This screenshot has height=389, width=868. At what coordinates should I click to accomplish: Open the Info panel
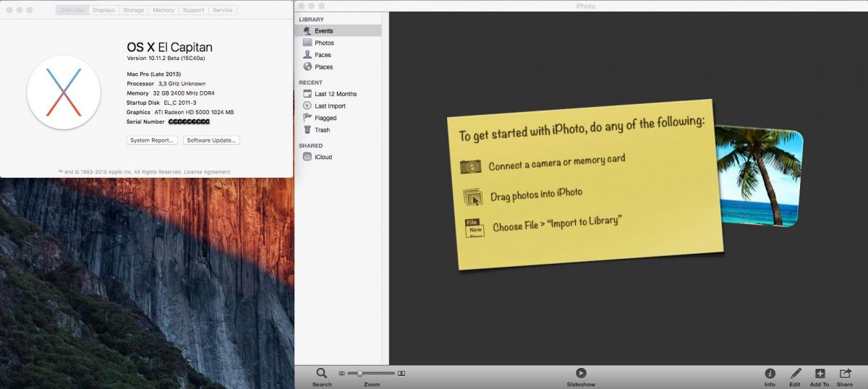(770, 373)
